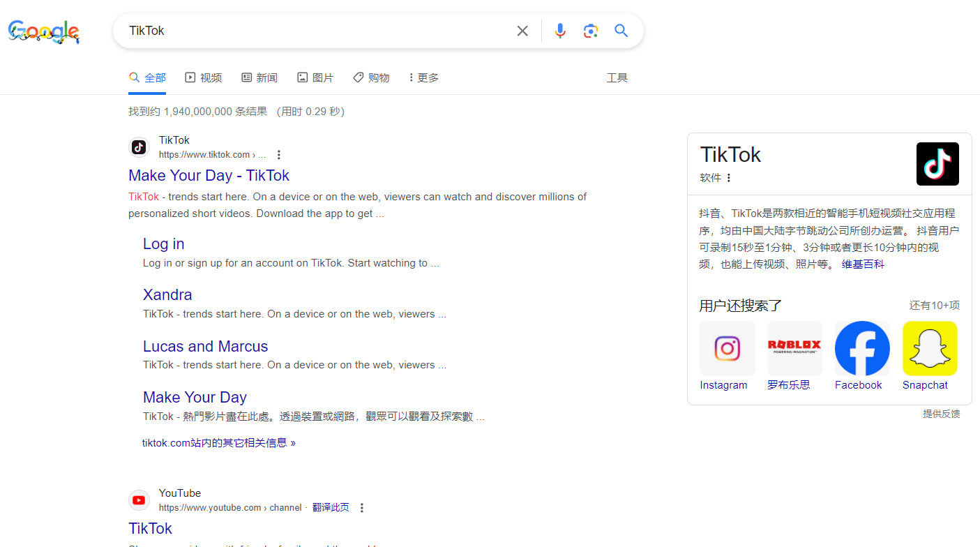Image resolution: width=980 pixels, height=547 pixels.
Task: Click the Facebook logo thumbnail
Action: [x=862, y=348]
